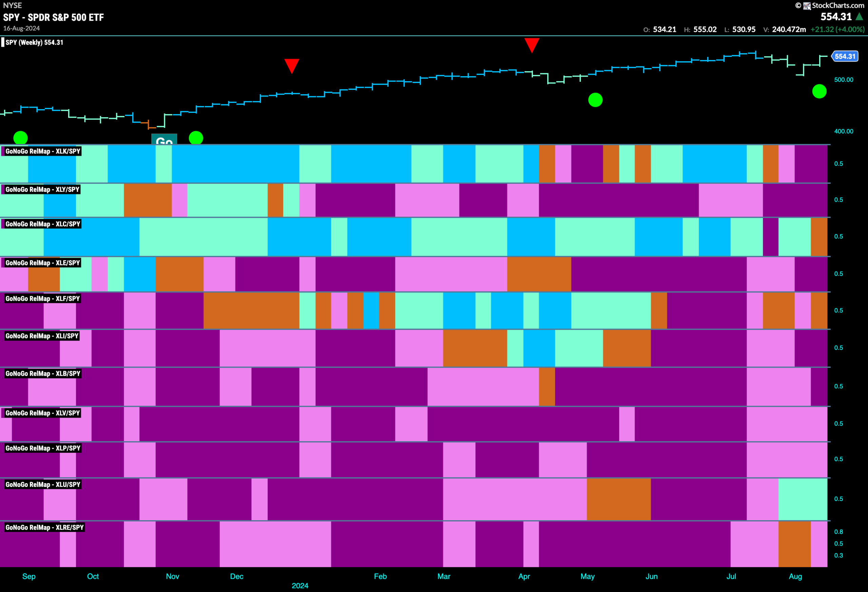Click the green up-arrow beside price 554.31

859,17
